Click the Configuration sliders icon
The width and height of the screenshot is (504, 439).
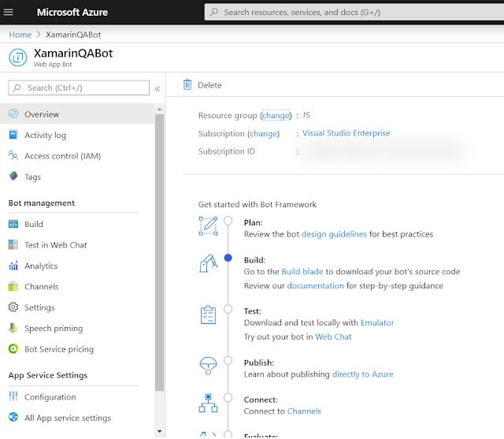[13, 396]
